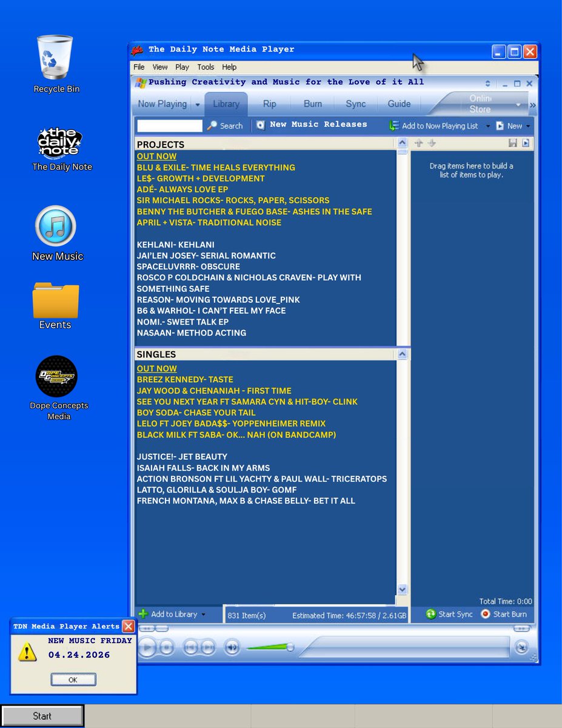Image resolution: width=562 pixels, height=728 pixels.
Task: Click Singles list scroll down arrow
Action: click(x=403, y=589)
